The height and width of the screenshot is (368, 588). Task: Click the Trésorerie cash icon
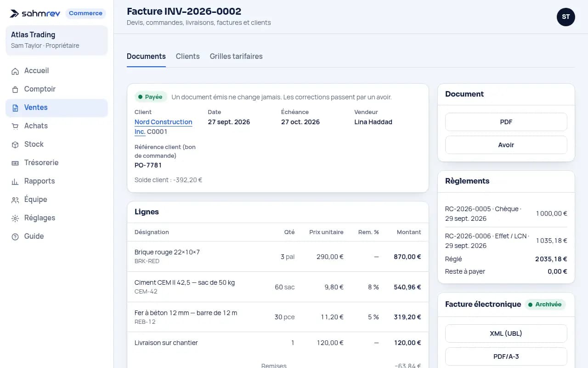[x=15, y=163]
